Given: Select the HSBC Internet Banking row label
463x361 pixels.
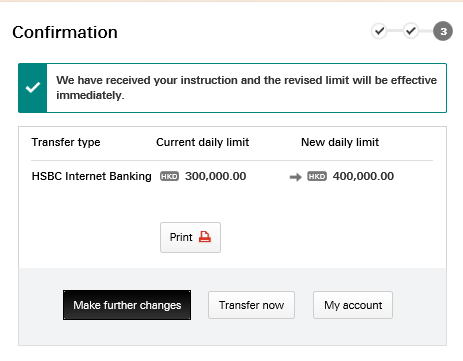Looking at the screenshot, I should 92,176.
